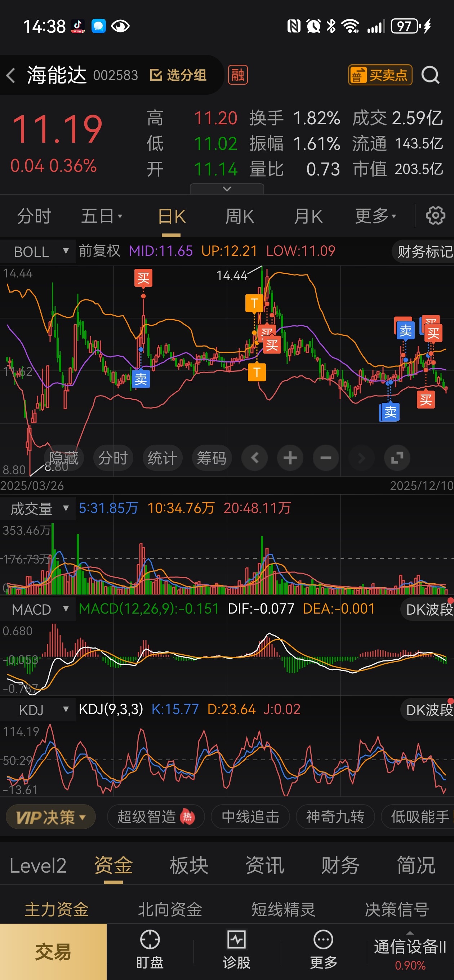Image resolution: width=454 pixels, height=980 pixels.
Task: Open BOLL indicator dropdown
Action: (x=38, y=251)
